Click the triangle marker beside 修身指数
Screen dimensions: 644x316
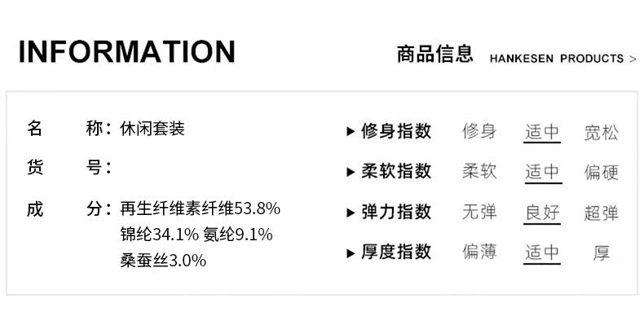(351, 131)
